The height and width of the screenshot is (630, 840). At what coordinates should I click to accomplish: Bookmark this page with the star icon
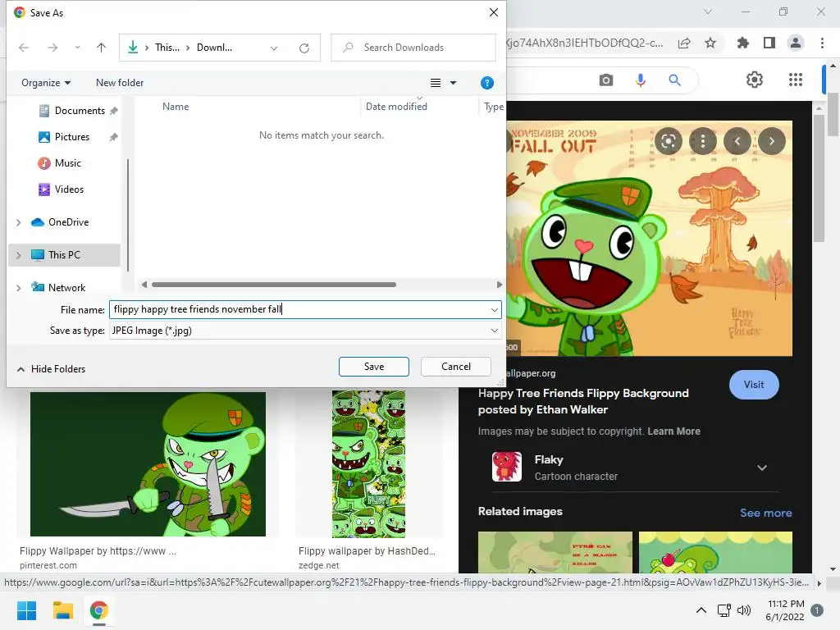pos(710,43)
